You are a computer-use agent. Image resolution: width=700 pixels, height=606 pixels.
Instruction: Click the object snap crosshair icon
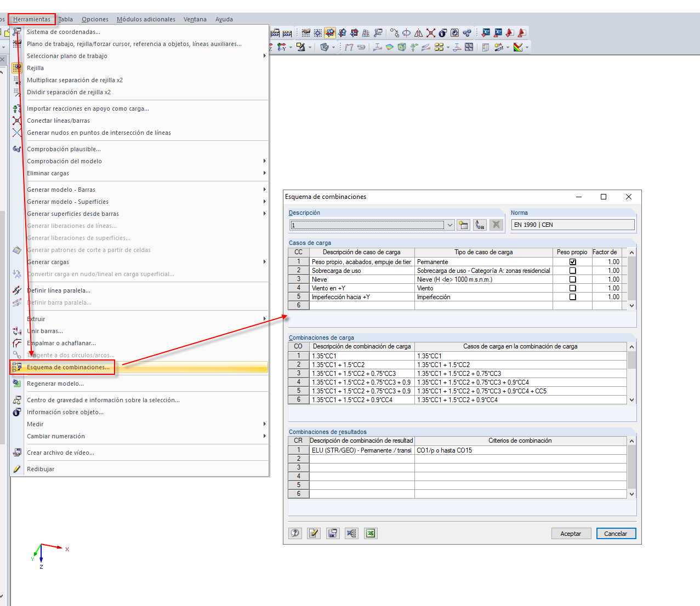click(x=317, y=33)
